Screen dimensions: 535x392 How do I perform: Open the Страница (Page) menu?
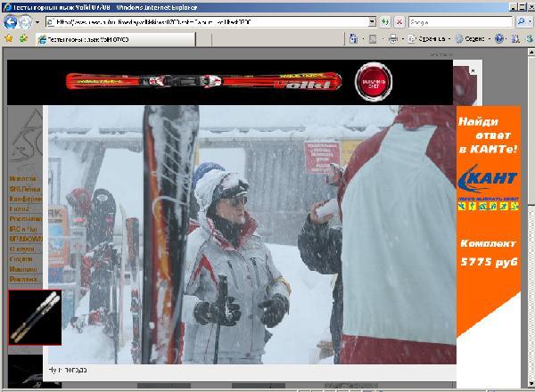[x=429, y=39]
